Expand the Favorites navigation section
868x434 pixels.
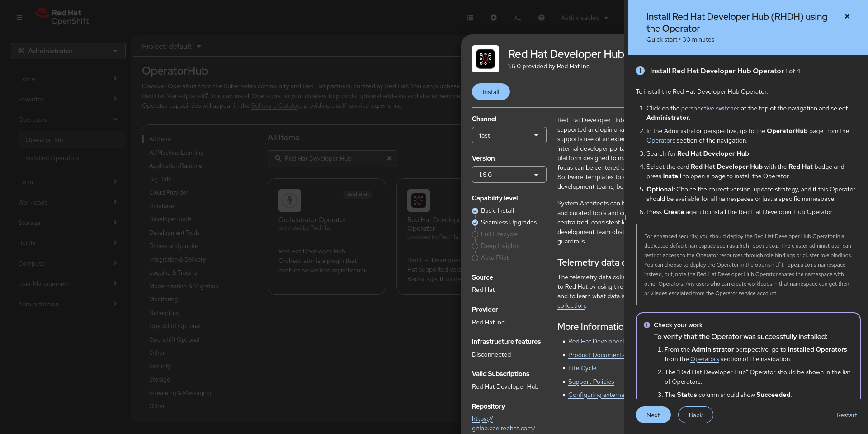click(68, 99)
